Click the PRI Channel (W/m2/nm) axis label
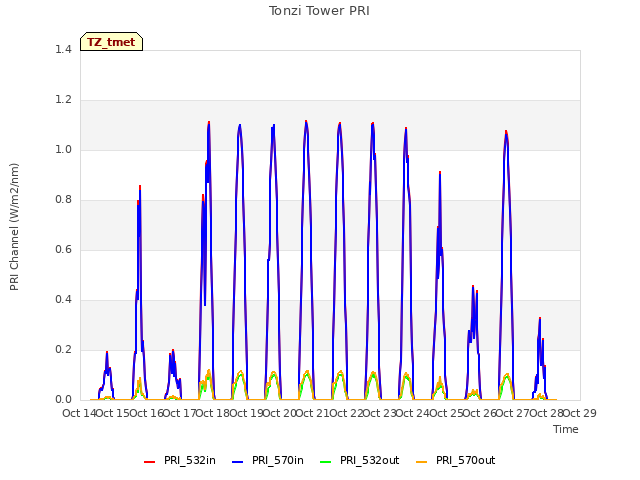This screenshot has height=480, width=640. click(x=14, y=227)
